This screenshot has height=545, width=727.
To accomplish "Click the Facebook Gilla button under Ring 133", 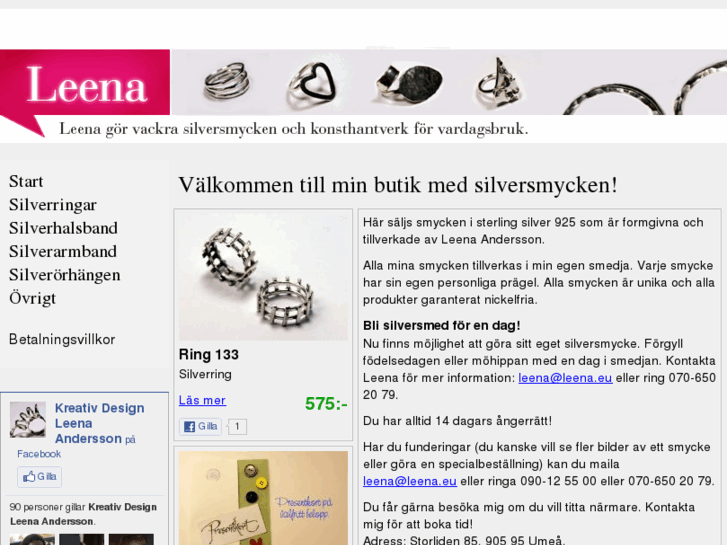I will coord(201,426).
